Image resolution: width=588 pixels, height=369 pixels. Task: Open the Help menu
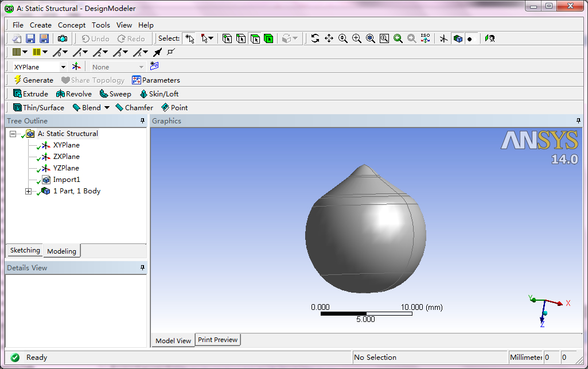pos(146,25)
